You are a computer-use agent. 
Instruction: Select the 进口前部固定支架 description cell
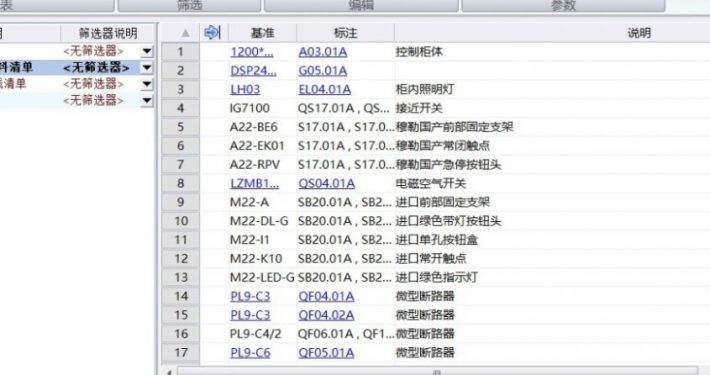click(x=442, y=202)
